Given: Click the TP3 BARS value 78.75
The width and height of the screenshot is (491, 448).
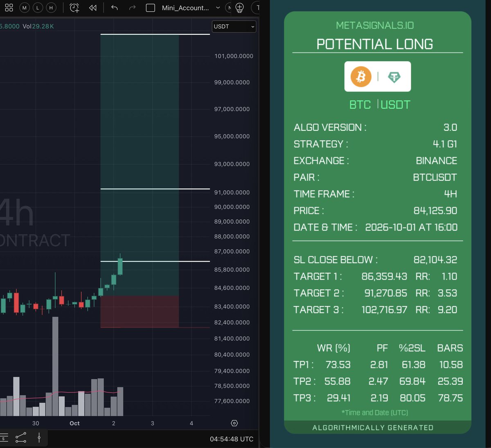Looking at the screenshot, I should click(450, 398).
